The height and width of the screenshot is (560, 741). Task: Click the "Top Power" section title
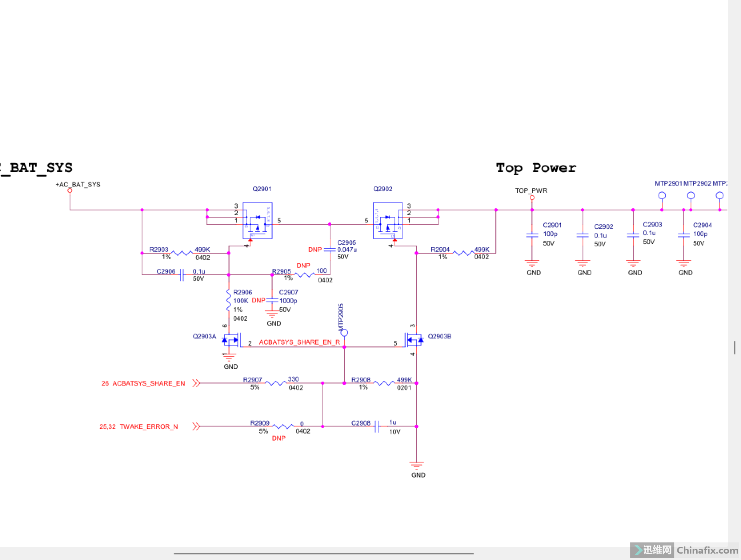(x=536, y=168)
